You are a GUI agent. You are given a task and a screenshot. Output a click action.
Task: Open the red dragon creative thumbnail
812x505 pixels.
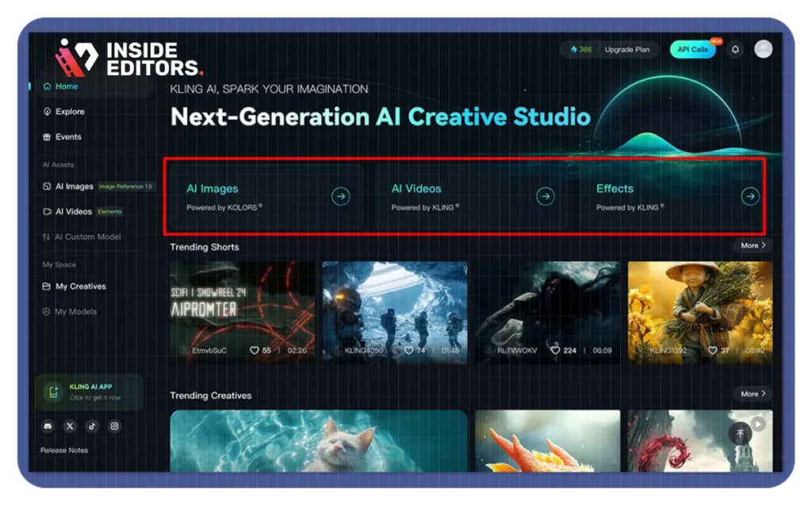(700, 441)
